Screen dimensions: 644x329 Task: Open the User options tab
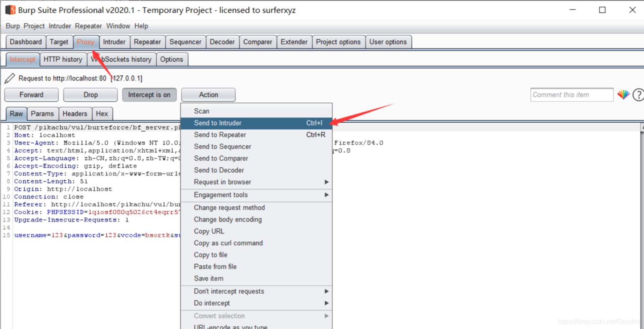click(388, 42)
